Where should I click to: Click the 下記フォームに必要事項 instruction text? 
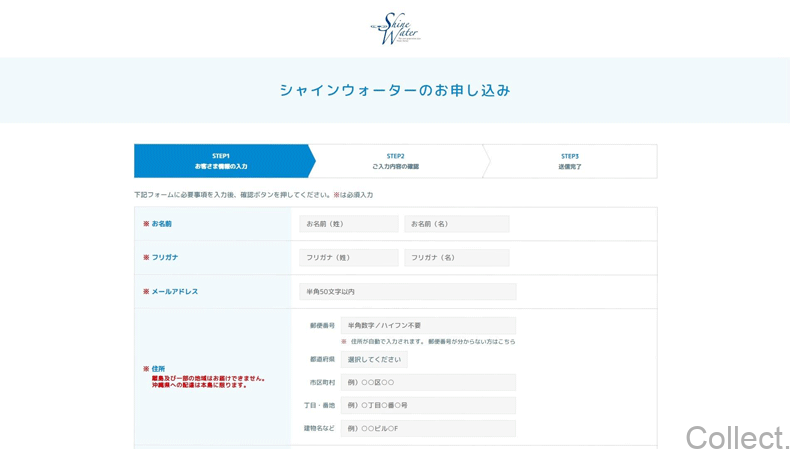pos(253,195)
